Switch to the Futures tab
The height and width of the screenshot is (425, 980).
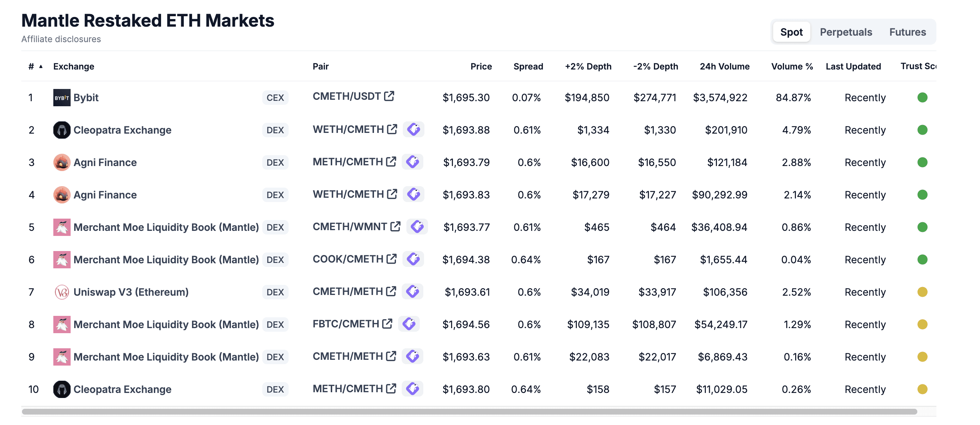pyautogui.click(x=907, y=32)
